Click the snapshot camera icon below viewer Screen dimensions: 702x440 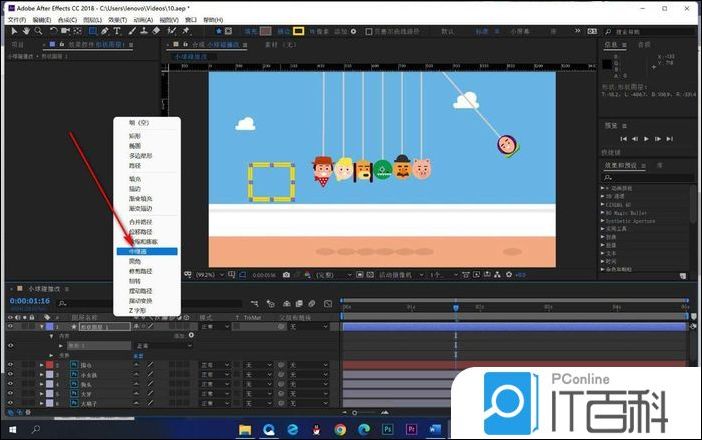click(x=286, y=274)
